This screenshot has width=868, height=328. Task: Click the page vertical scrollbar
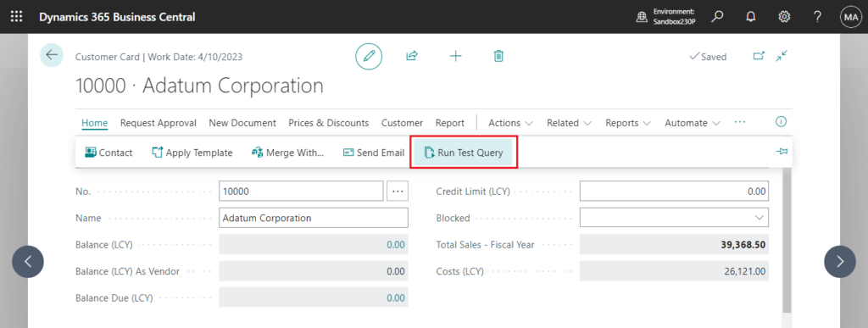click(x=787, y=241)
